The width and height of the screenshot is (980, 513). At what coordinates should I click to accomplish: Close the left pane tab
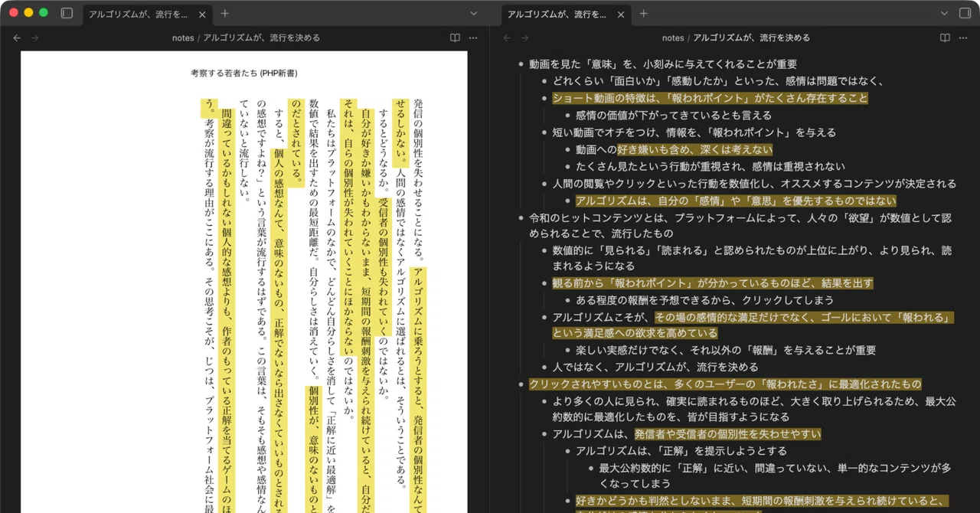[202, 14]
